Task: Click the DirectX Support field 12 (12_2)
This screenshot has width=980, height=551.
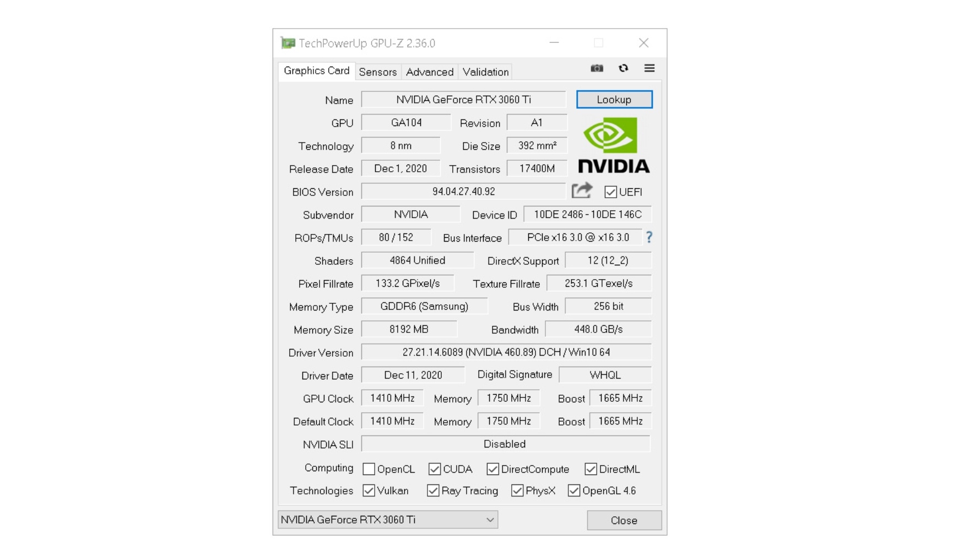Action: pyautogui.click(x=608, y=260)
